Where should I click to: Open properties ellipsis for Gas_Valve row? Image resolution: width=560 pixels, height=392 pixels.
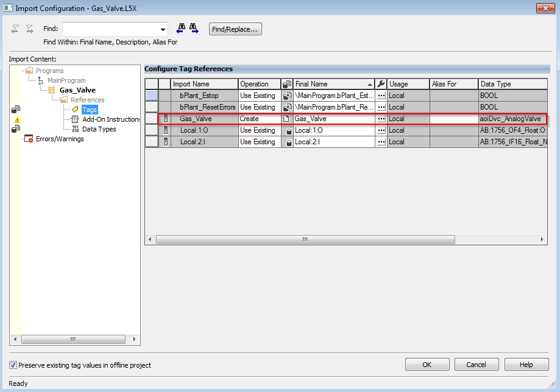pos(381,119)
